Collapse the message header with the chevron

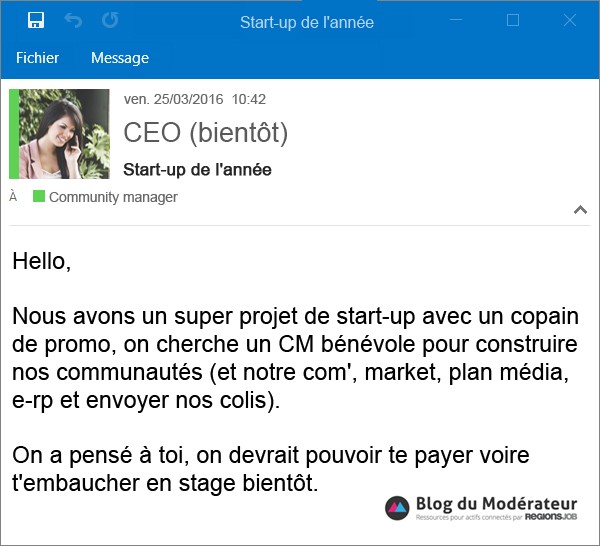[580, 210]
